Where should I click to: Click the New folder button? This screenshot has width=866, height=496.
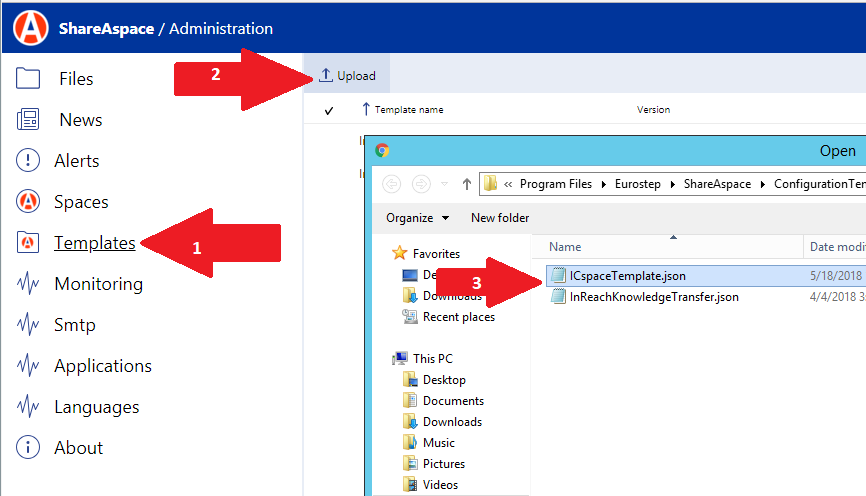tap(500, 218)
